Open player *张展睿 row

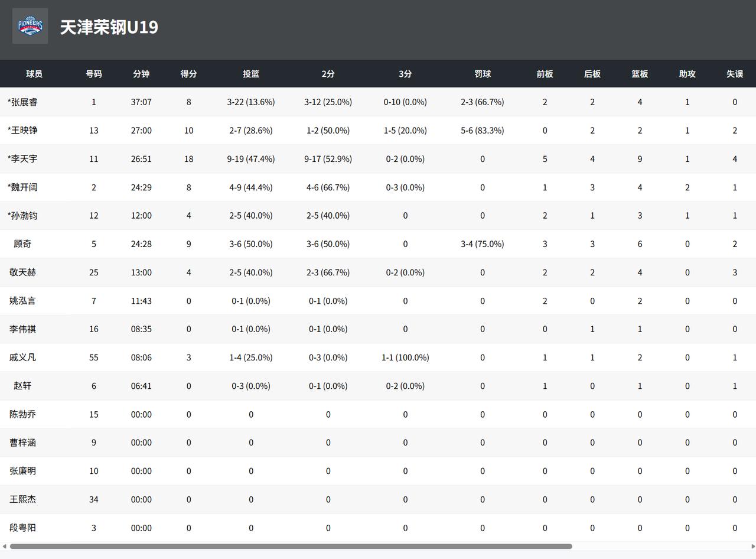378,102
